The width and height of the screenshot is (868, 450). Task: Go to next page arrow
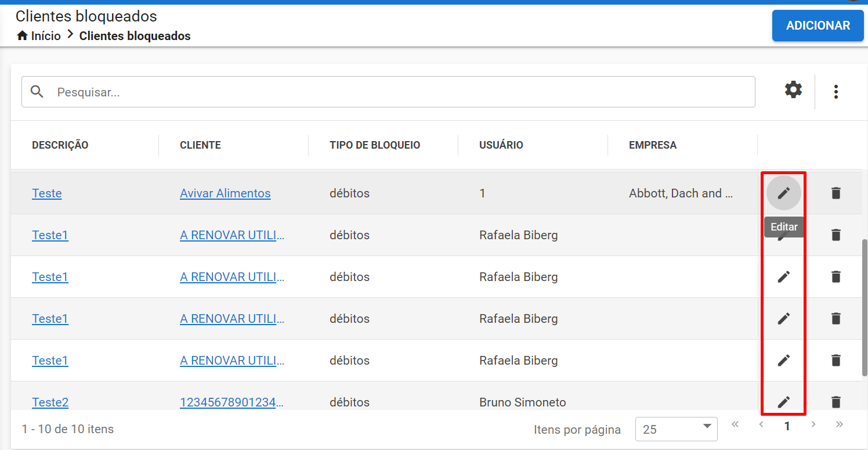813,424
